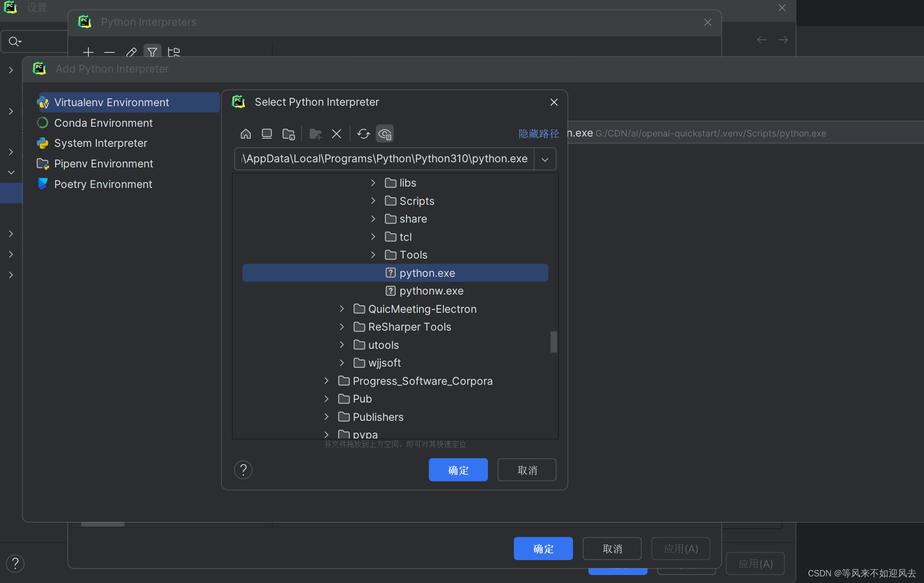Select System Interpreter from left panel

click(100, 143)
